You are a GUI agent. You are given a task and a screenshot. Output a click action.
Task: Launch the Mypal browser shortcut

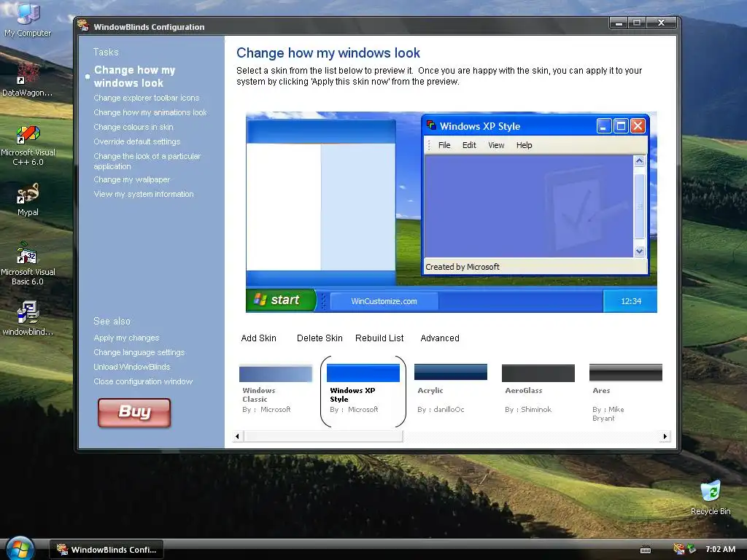[28, 199]
